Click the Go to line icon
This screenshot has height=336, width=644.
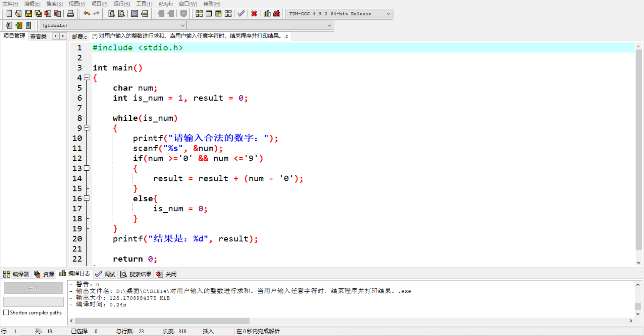[144, 13]
